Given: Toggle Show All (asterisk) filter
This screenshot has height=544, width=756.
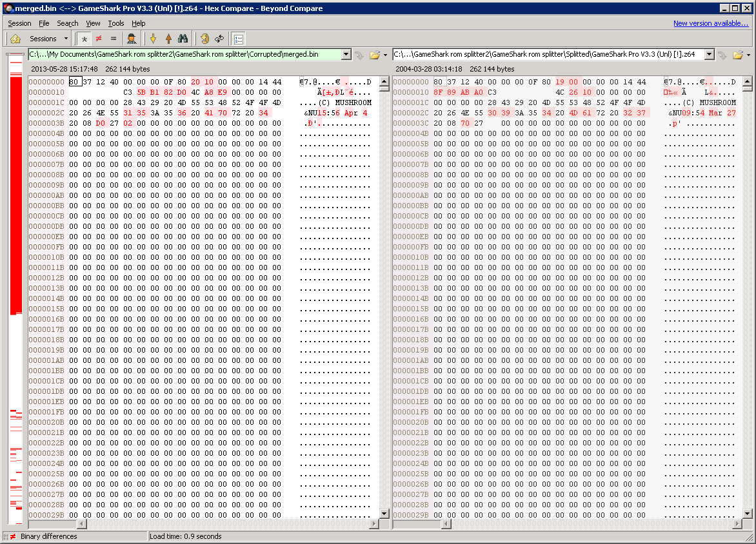Looking at the screenshot, I should 85,39.
